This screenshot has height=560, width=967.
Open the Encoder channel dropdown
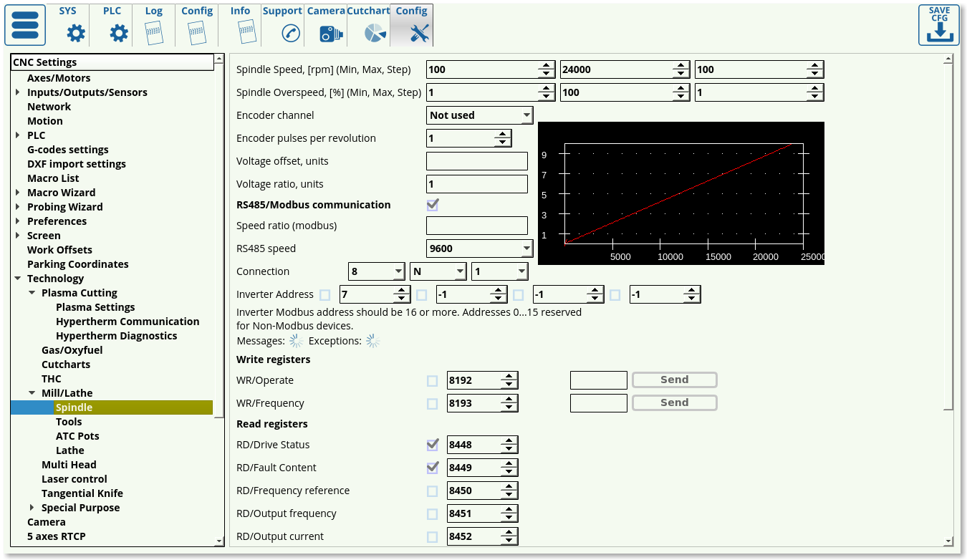click(480, 115)
